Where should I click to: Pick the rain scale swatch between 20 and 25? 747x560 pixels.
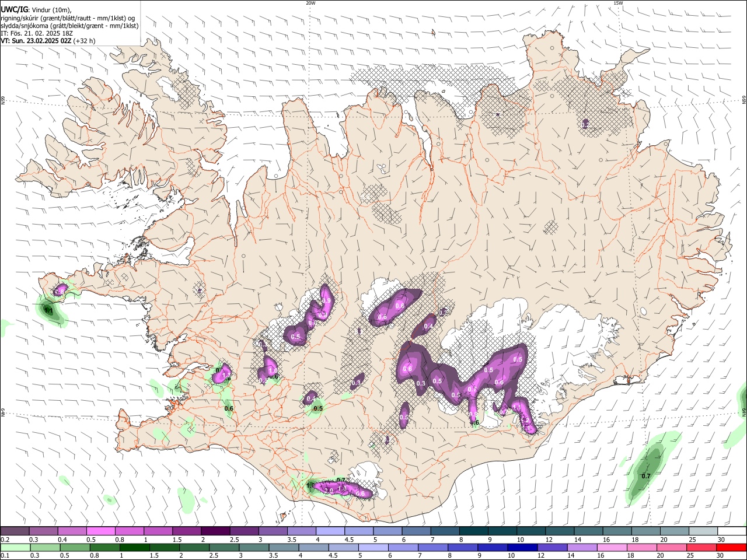(672, 547)
